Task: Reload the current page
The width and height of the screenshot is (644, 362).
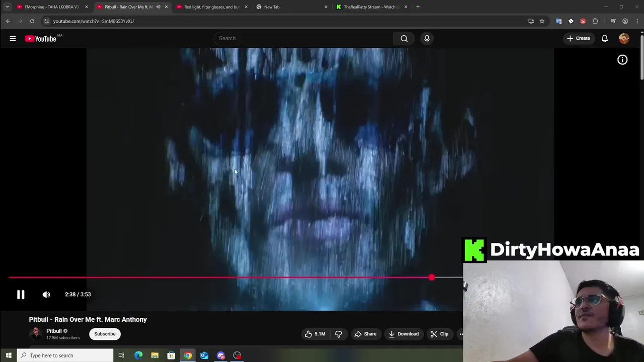Action: point(32,21)
